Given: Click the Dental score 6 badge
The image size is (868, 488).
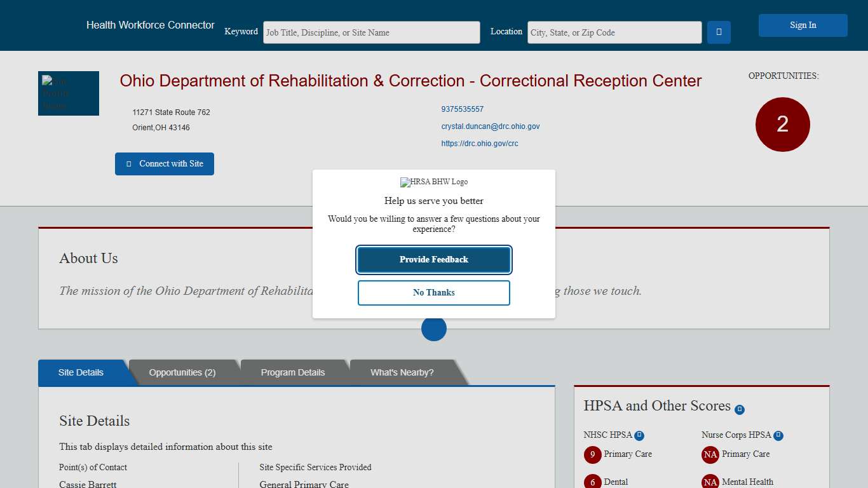Looking at the screenshot, I should 592,482.
